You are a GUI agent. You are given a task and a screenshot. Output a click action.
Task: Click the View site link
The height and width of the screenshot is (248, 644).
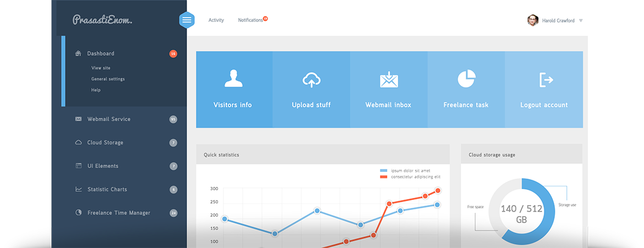(101, 68)
